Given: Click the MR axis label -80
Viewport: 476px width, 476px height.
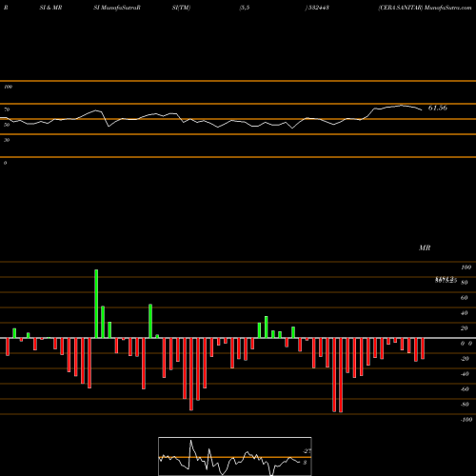Looking at the screenshot, I should pos(465,405).
